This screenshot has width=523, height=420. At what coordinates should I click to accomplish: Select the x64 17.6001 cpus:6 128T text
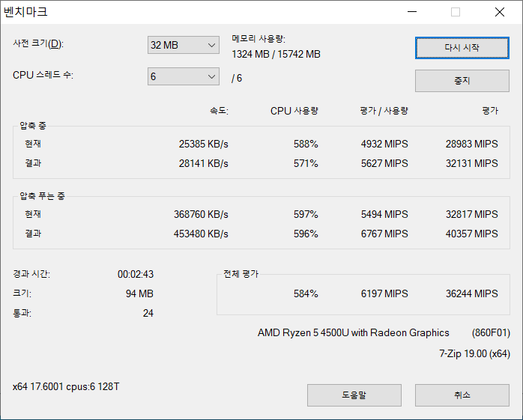pos(66,386)
